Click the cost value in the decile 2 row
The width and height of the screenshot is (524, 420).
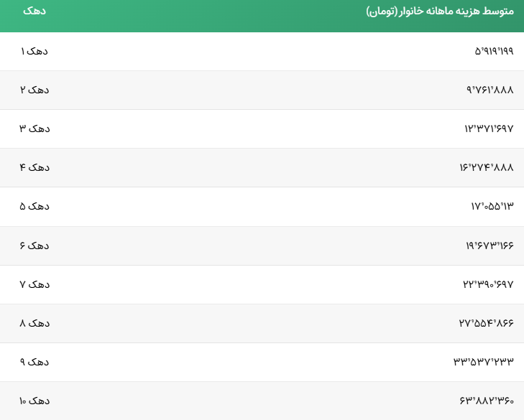(490, 90)
